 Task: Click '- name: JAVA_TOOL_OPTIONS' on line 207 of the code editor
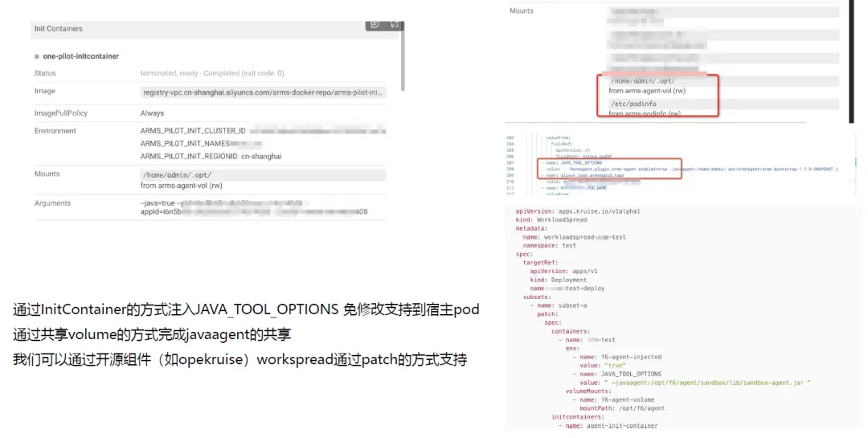pos(571,163)
